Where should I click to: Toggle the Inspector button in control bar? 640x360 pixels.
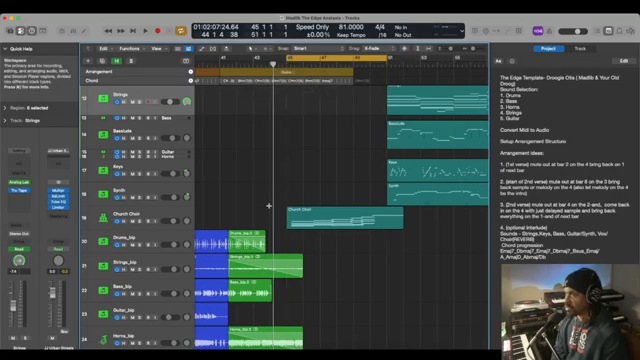pyautogui.click(x=21, y=31)
